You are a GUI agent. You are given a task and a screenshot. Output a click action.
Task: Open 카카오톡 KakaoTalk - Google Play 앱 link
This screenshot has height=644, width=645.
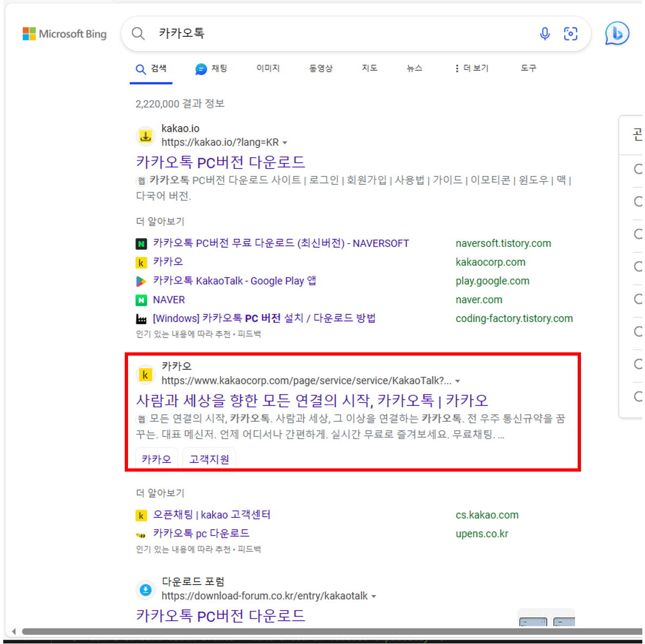click(234, 281)
